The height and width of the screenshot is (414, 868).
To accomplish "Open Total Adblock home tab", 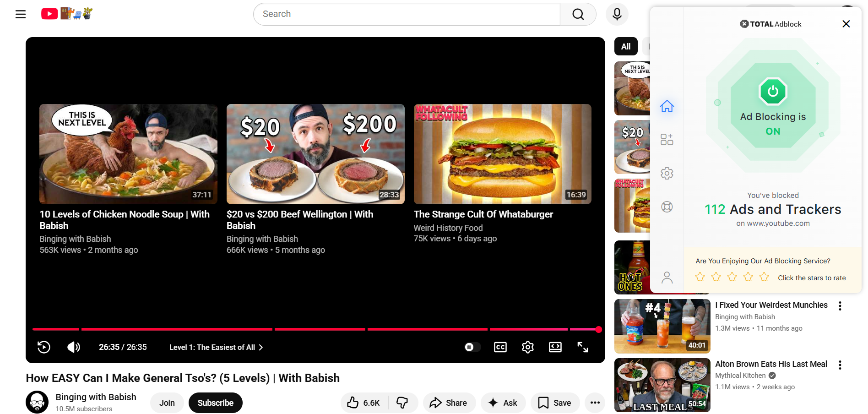I will click(667, 106).
